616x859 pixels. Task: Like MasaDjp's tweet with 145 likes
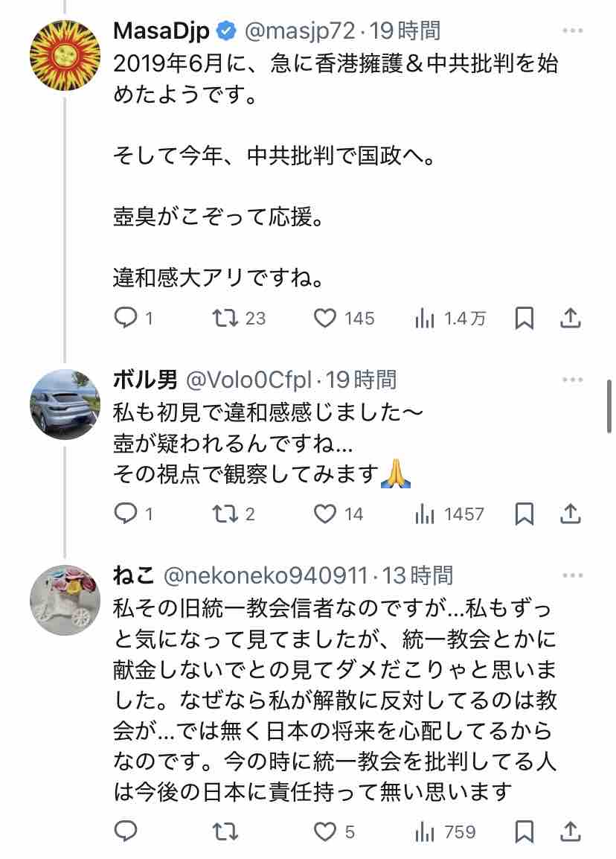tap(325, 319)
